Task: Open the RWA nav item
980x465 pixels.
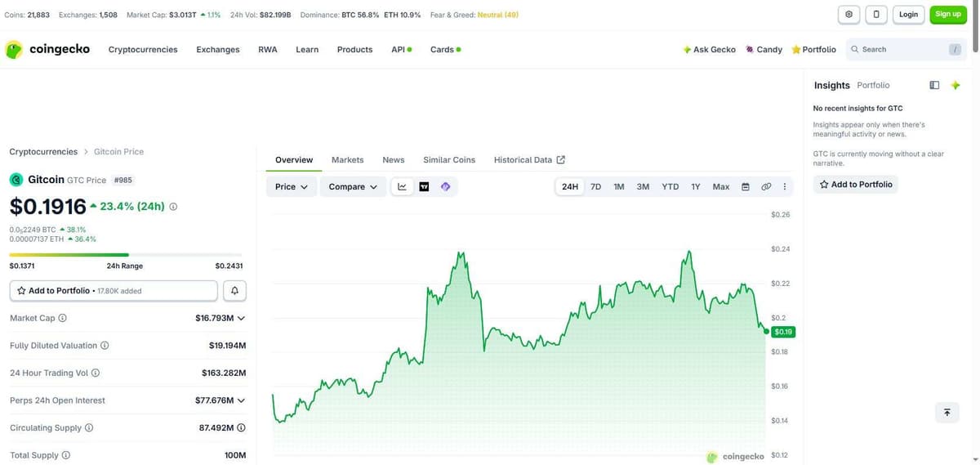Action: (268, 49)
